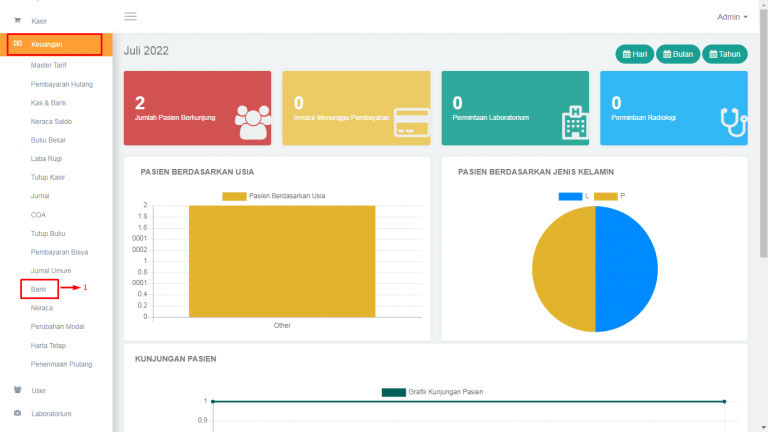
Task: Click calendar icon on Hari button
Action: (x=626, y=54)
